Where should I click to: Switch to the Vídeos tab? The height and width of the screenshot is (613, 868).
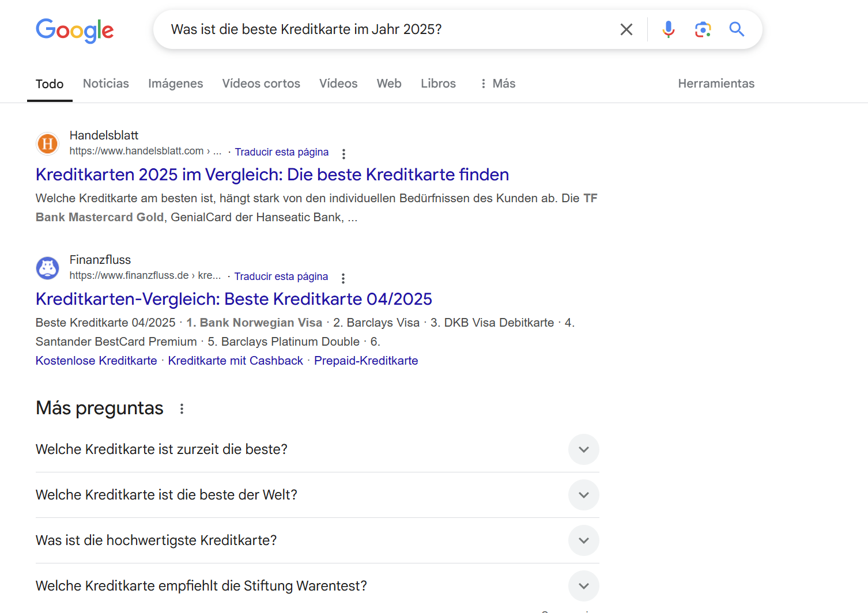pos(338,84)
